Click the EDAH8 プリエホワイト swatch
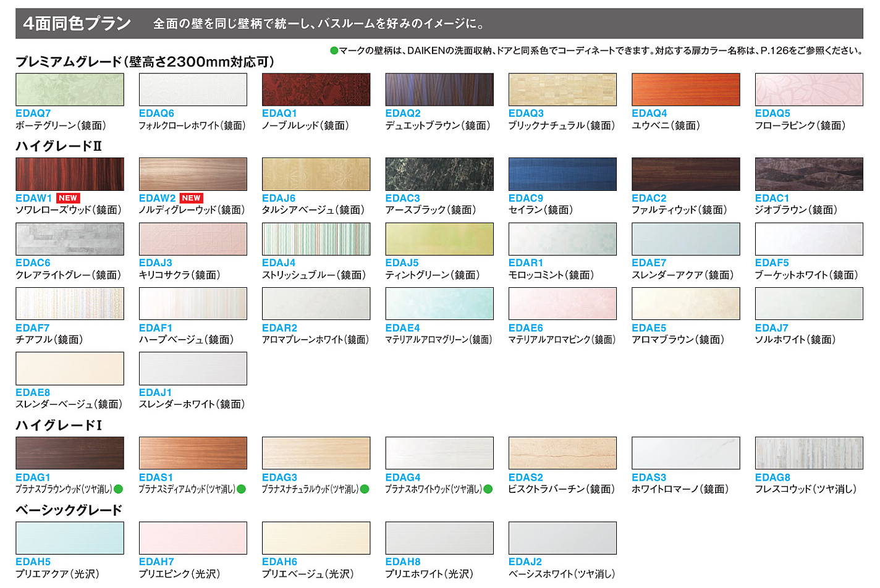The image size is (880, 588). pyautogui.click(x=439, y=538)
